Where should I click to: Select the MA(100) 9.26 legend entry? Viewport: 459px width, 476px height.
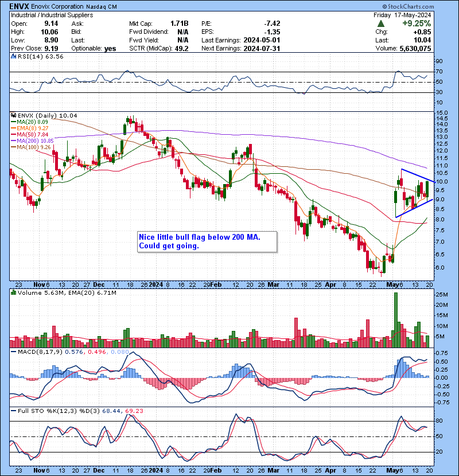coord(30,147)
